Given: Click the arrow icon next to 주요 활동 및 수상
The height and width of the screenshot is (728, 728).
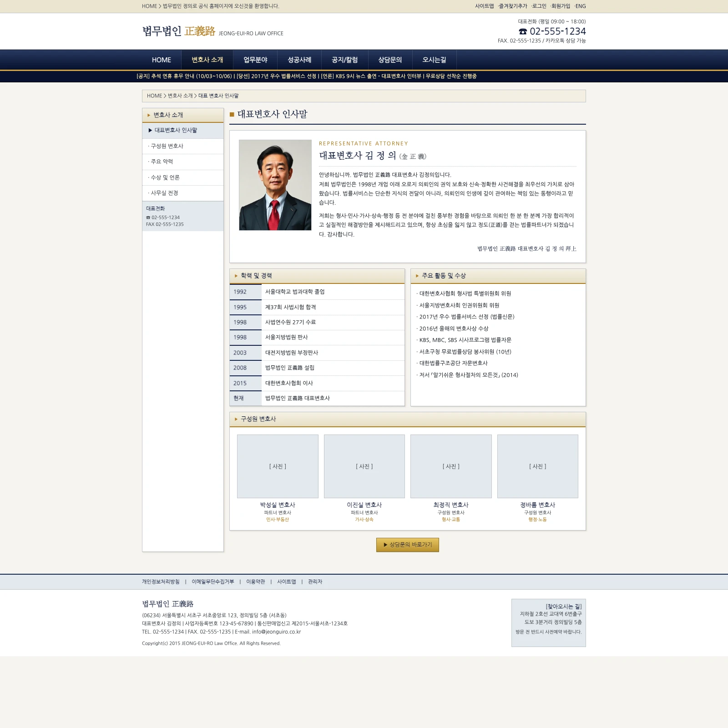Looking at the screenshot, I should point(417,276).
